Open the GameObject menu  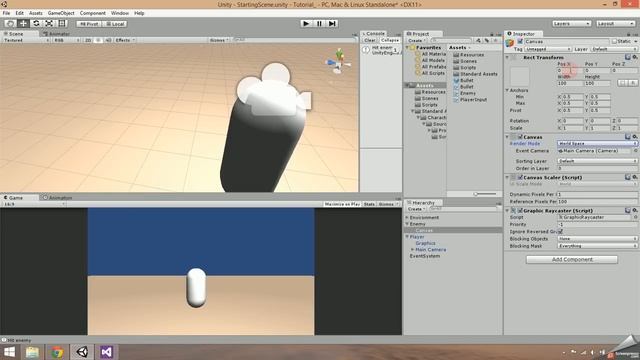pyautogui.click(x=61, y=13)
